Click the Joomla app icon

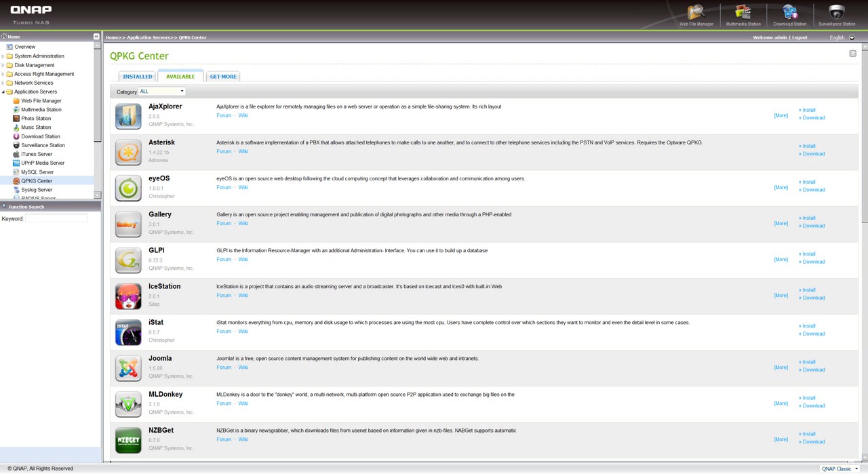[x=128, y=368]
